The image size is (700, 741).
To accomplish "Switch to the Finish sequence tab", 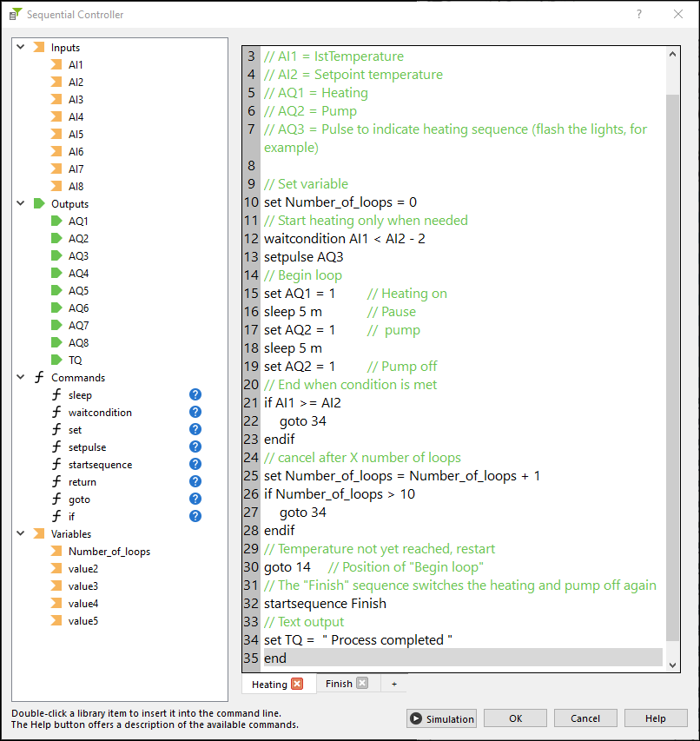I will 338,685.
